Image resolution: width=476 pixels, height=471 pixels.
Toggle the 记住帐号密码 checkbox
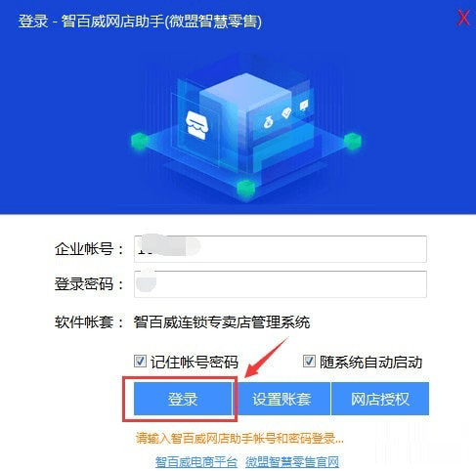[140, 361]
